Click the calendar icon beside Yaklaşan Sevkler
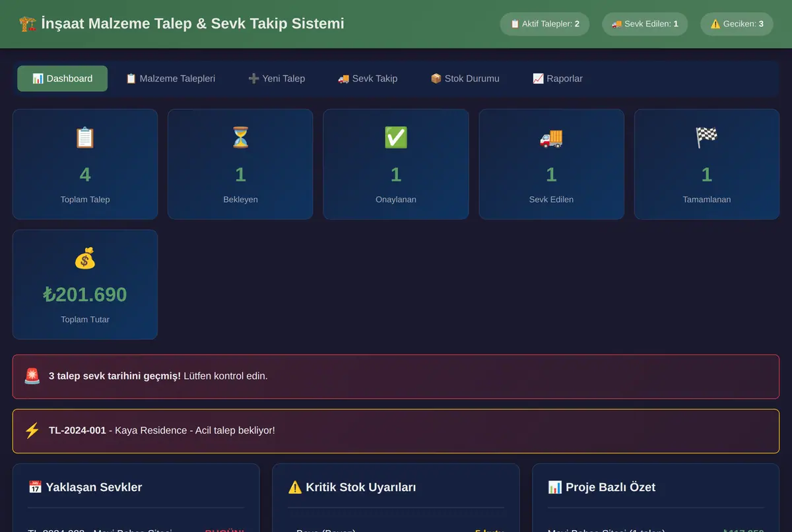Viewport: 792px width, 532px height. point(35,487)
